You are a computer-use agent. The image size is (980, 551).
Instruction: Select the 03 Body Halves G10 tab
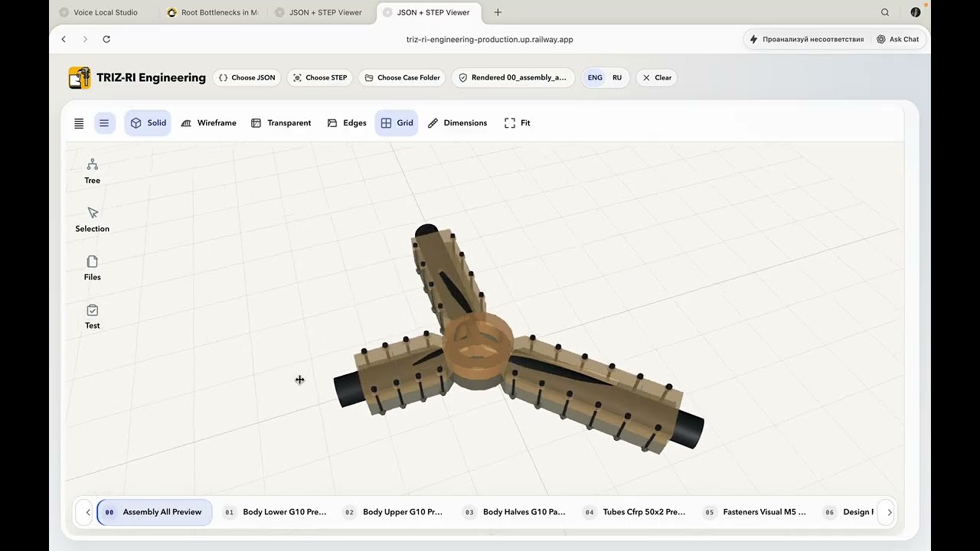click(x=515, y=512)
